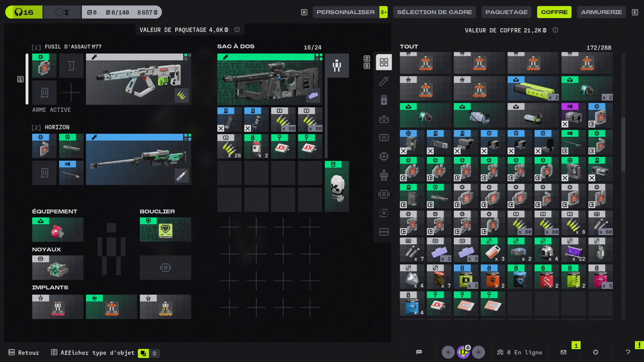
Task: Filter vault by ammo magazine icon
Action: [x=384, y=138]
